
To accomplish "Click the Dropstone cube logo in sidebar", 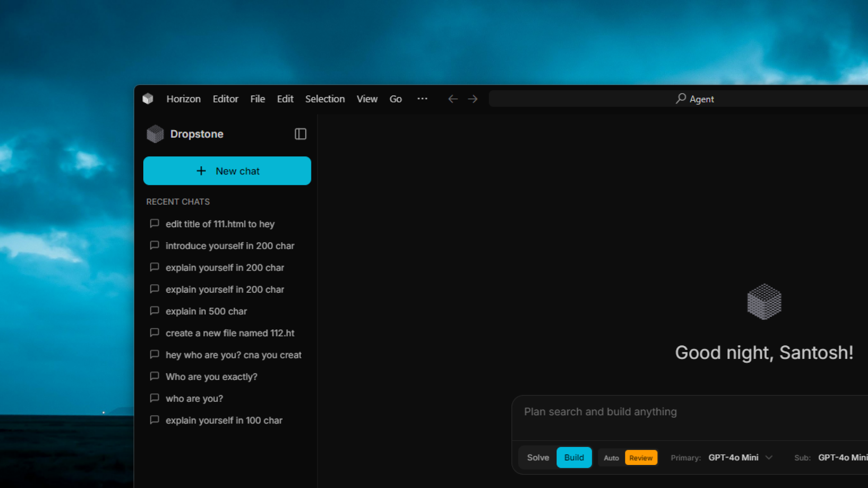I will 155,134.
